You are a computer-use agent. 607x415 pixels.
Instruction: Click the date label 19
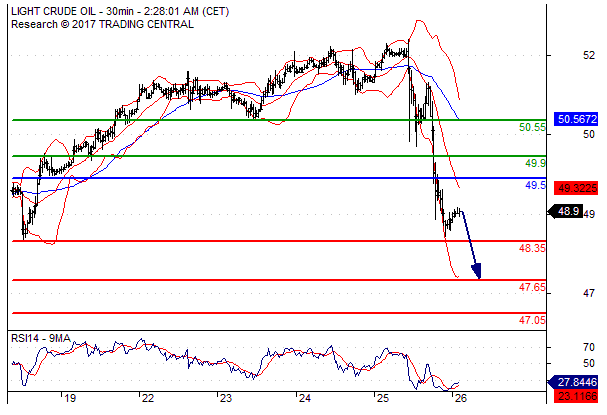pyautogui.click(x=70, y=398)
